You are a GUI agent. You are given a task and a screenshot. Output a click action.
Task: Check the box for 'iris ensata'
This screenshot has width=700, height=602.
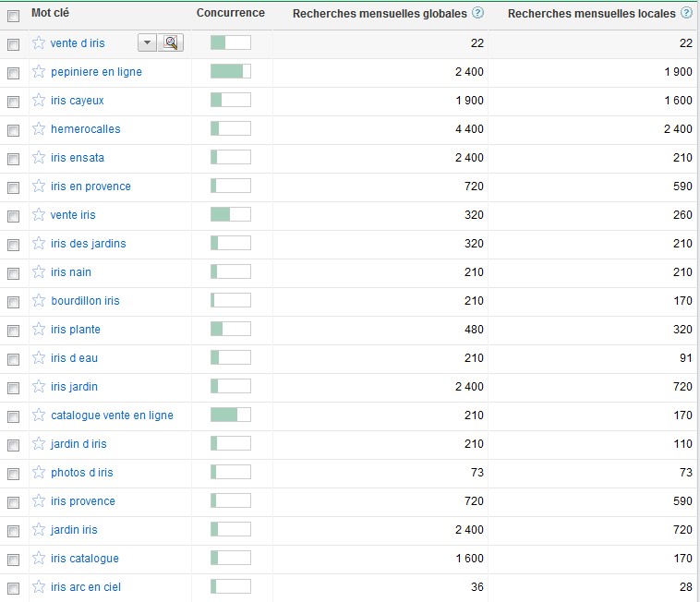pos(14,159)
